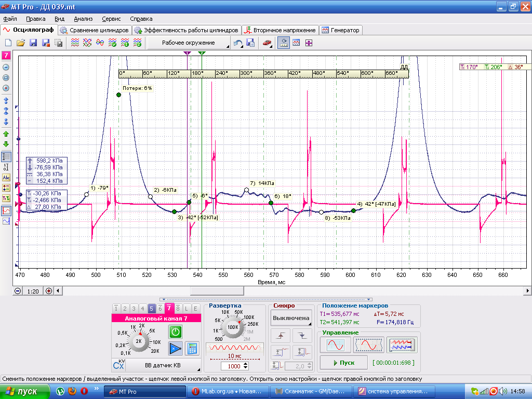Toggle the ruler display toolbar button

pyautogui.click(x=284, y=43)
